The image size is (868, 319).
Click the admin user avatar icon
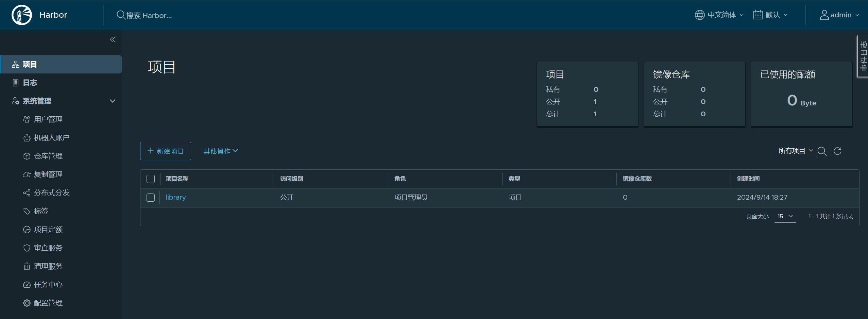click(x=824, y=15)
